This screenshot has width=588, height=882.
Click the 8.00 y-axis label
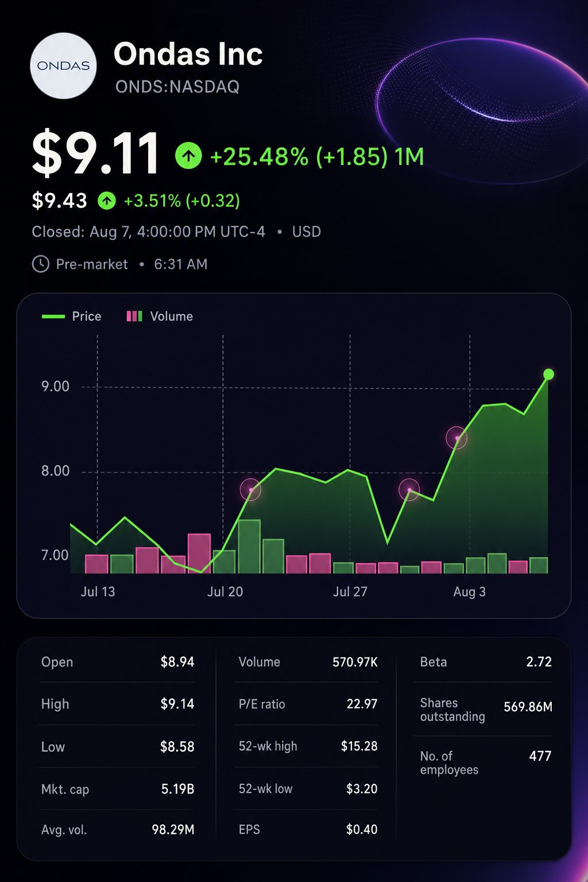[x=55, y=471]
